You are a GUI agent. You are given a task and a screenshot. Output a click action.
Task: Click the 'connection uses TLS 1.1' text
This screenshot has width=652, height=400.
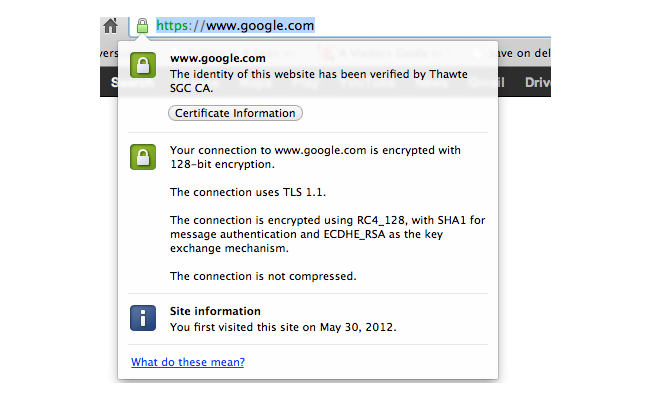248,192
